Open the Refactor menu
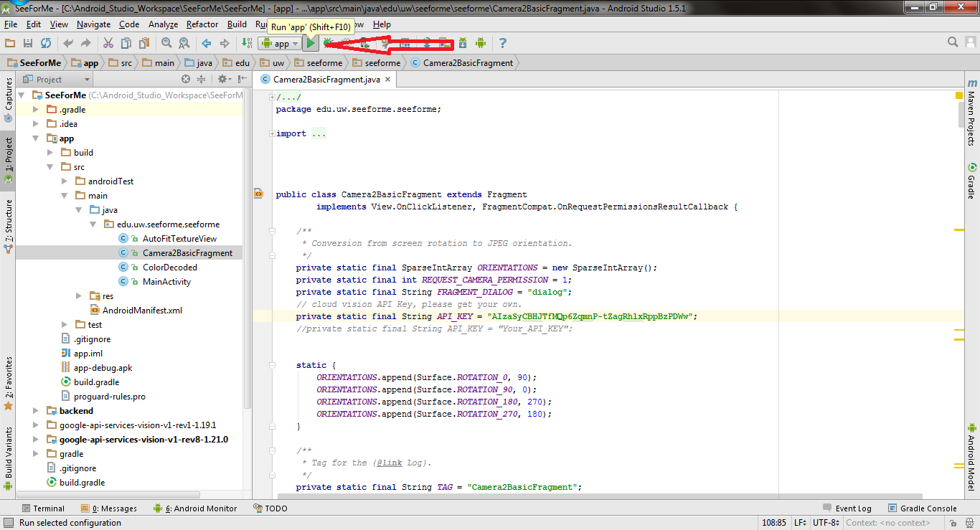Viewport: 980px width, 530px height. tap(202, 24)
